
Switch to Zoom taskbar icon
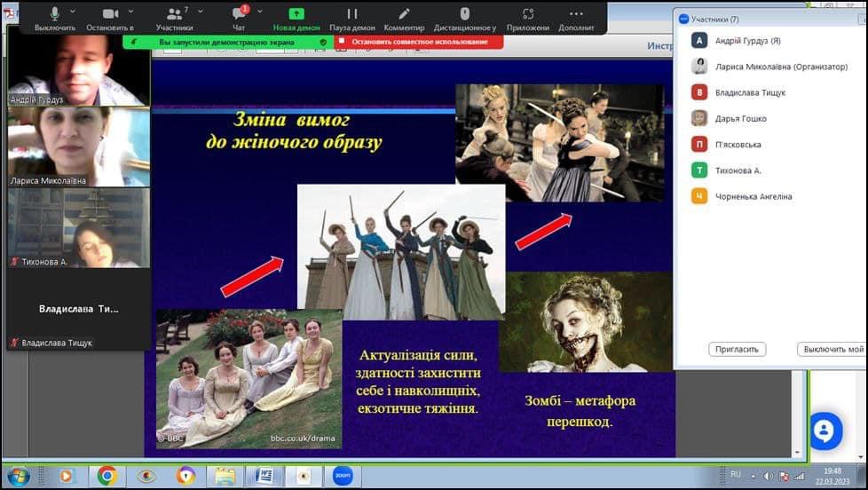pyautogui.click(x=343, y=476)
